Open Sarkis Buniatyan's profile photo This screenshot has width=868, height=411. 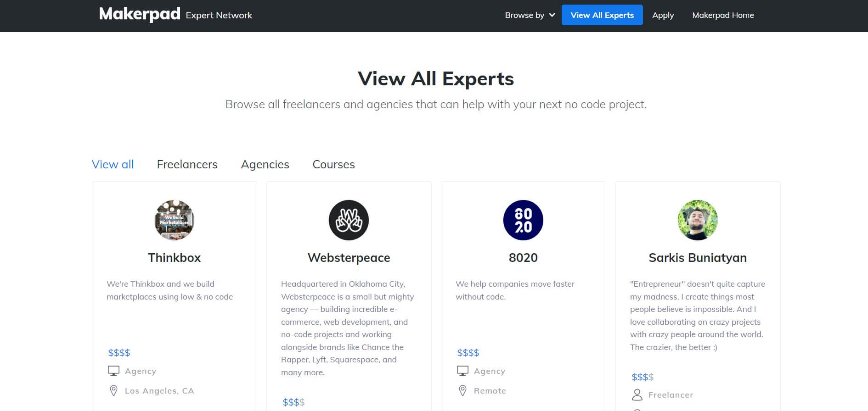coord(698,220)
